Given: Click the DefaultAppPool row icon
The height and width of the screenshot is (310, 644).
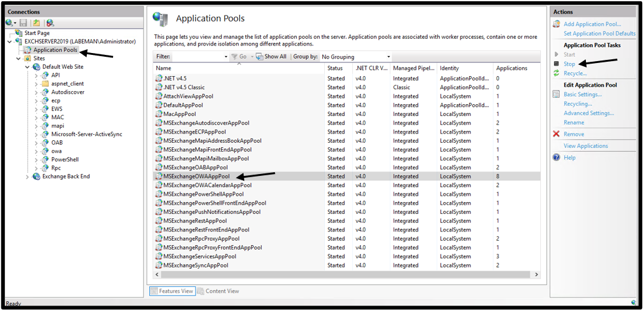Looking at the screenshot, I should tap(159, 105).
